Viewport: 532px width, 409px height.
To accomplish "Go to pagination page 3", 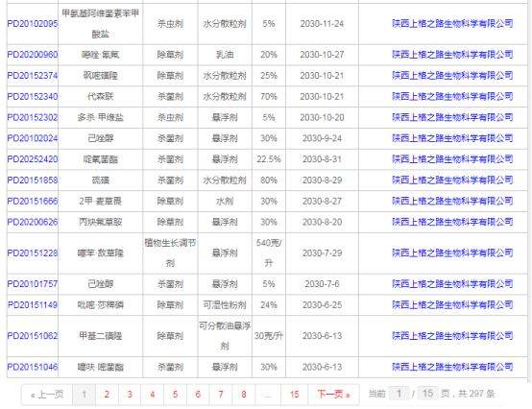I will coord(130,395).
